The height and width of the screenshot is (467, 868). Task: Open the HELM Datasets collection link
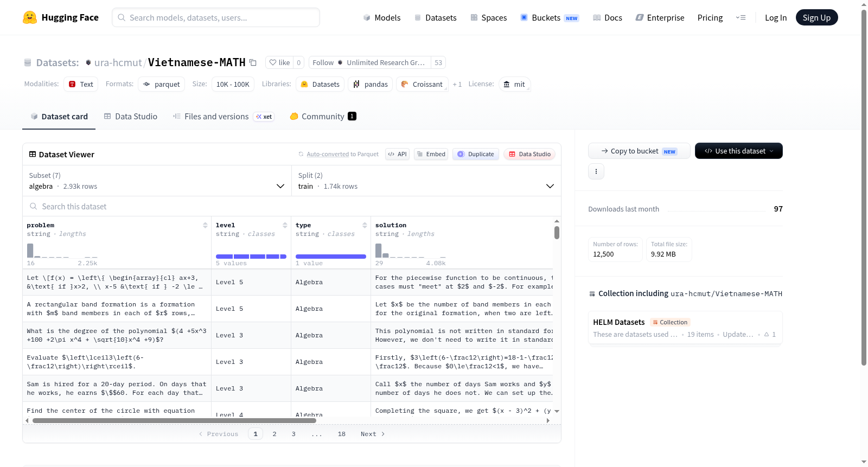619,322
